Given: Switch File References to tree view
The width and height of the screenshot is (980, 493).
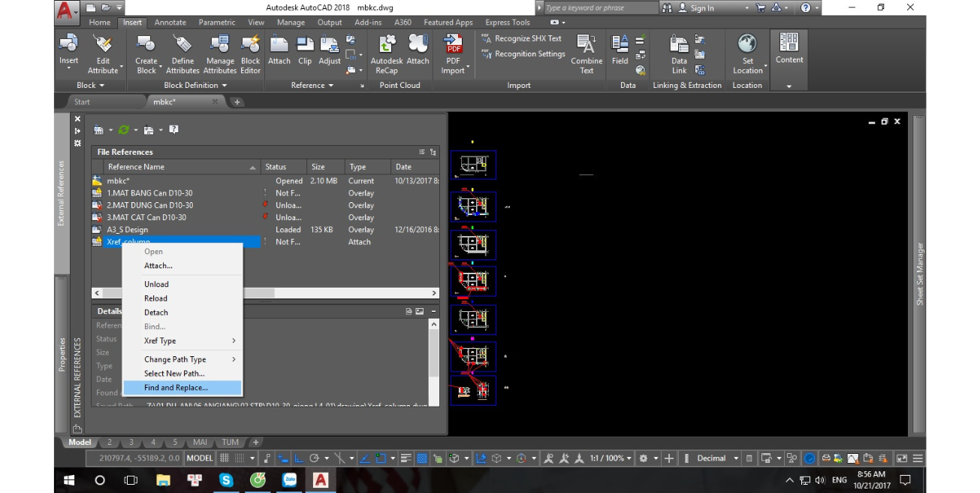Looking at the screenshot, I should click(433, 152).
